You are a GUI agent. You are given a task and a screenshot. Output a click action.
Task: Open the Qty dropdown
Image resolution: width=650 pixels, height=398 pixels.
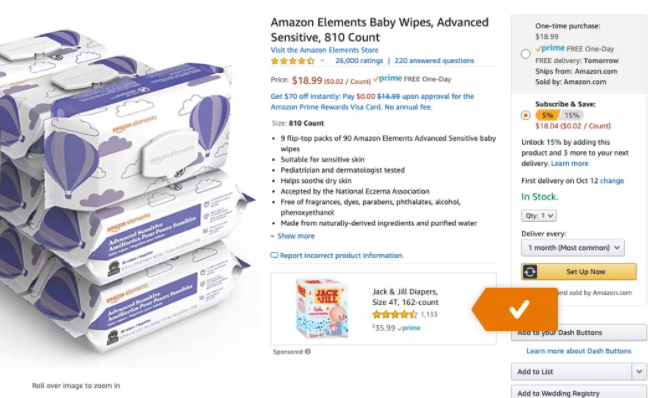coord(539,216)
